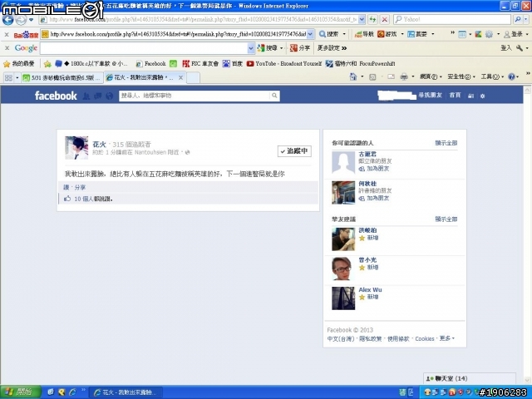The height and width of the screenshot is (399, 532).
Task: Click the Google toolbar logo
Action: point(26,48)
